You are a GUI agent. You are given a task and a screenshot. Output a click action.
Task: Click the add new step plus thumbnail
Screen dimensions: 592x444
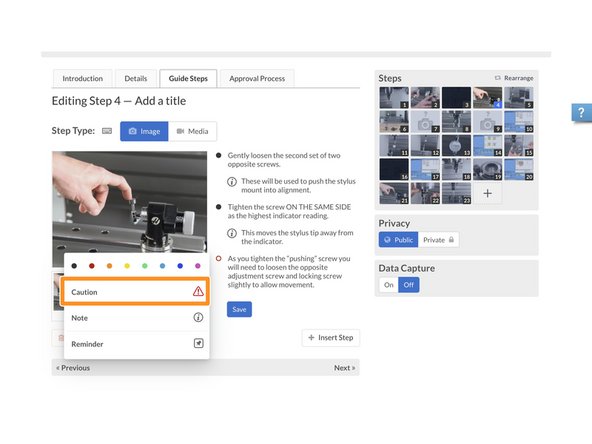(x=487, y=193)
